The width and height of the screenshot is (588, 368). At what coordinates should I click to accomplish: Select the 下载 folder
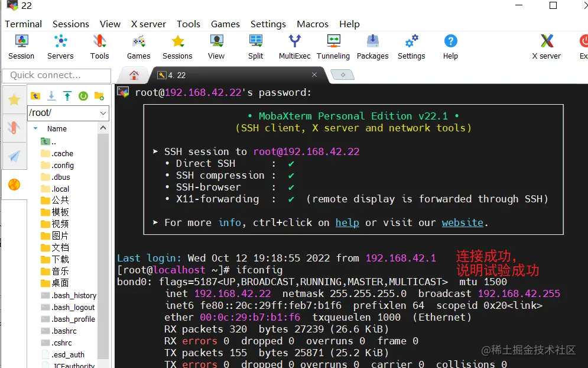pyautogui.click(x=55, y=260)
